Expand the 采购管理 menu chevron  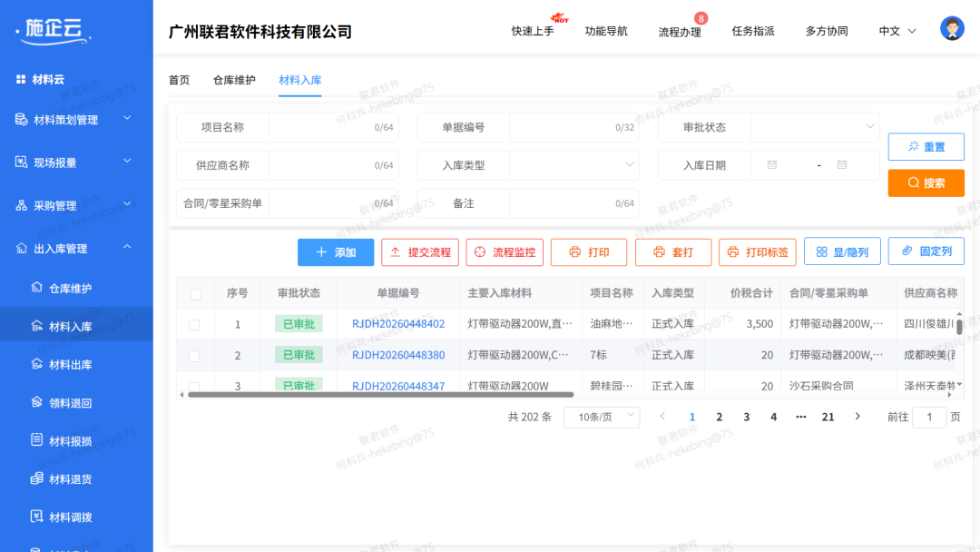tap(127, 203)
